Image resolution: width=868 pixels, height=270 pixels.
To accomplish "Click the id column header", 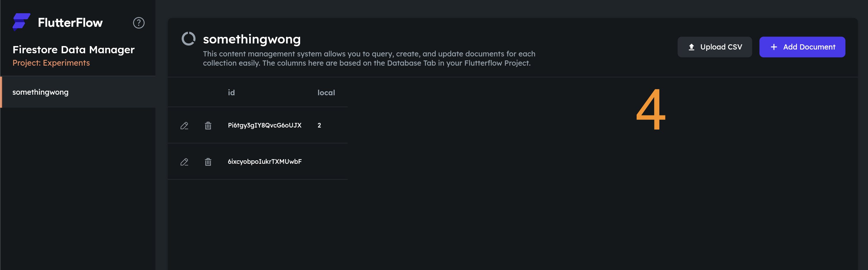I will pyautogui.click(x=231, y=93).
